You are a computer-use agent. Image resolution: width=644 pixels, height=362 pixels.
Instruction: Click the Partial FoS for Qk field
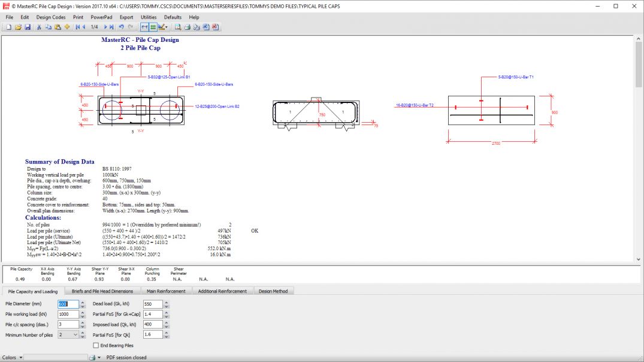[153, 335]
